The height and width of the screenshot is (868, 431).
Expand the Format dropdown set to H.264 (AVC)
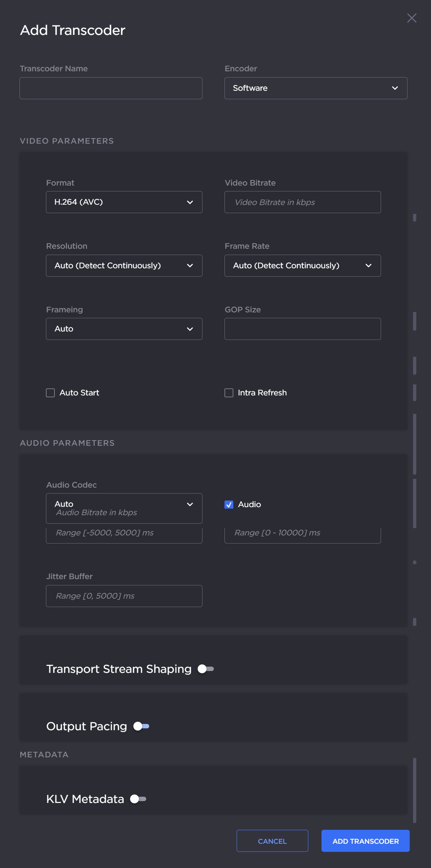coord(124,202)
